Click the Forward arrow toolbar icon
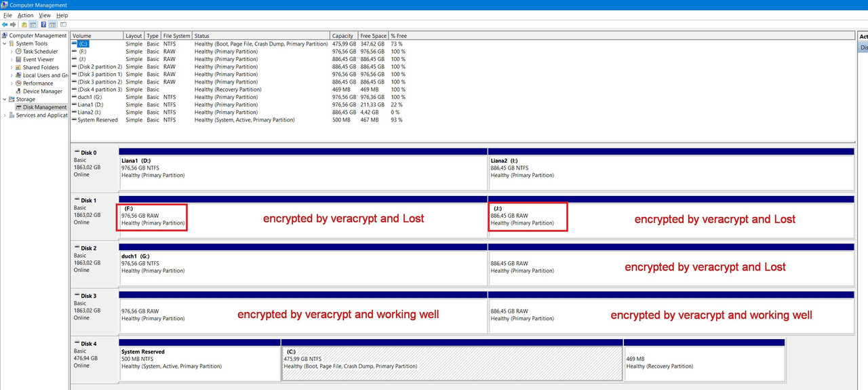The width and height of the screenshot is (868, 390). (x=14, y=24)
